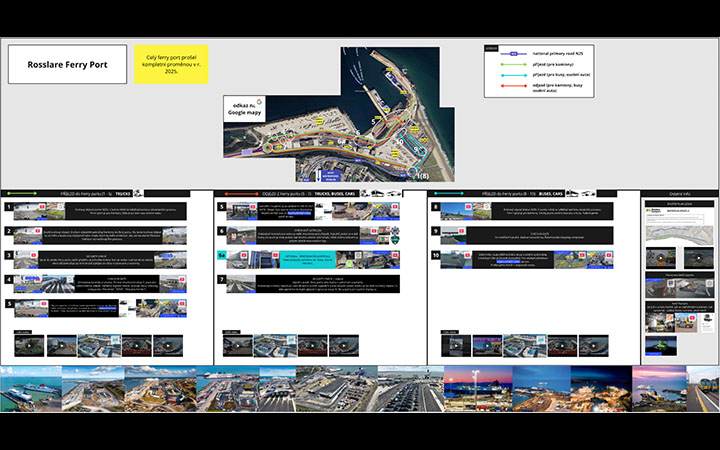
Task: Click the Google logo icon on map card
Action: (x=259, y=102)
